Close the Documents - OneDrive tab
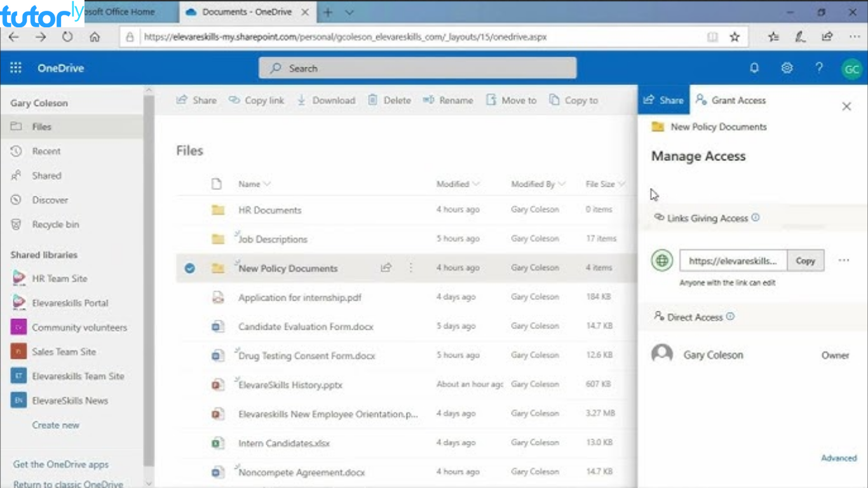The width and height of the screenshot is (868, 488). [305, 12]
